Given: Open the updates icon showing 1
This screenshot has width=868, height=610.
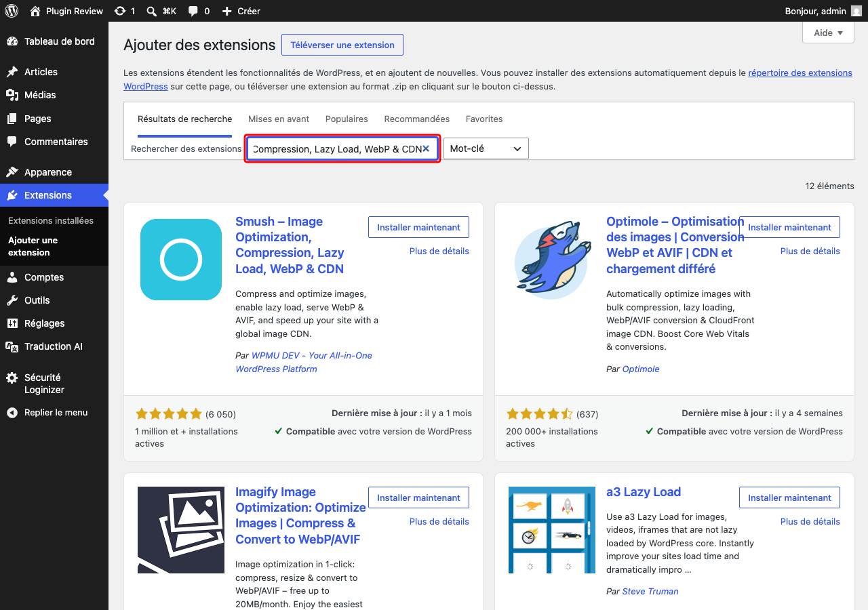Looking at the screenshot, I should point(120,11).
